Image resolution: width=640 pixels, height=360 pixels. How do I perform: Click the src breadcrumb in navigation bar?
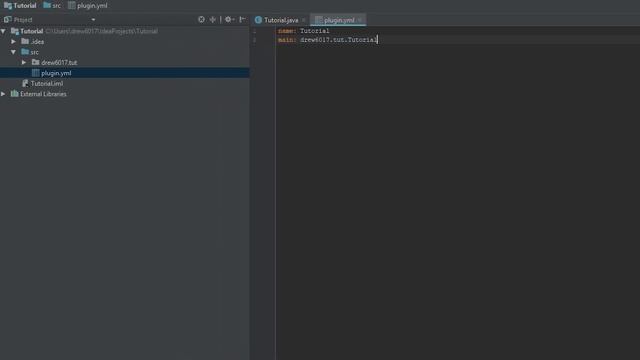tap(52, 6)
